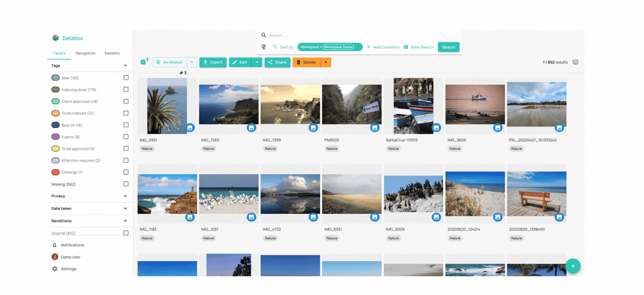The image size is (644, 295).
Task: Click the orange To be indexed color swatch
Action: tap(56, 113)
